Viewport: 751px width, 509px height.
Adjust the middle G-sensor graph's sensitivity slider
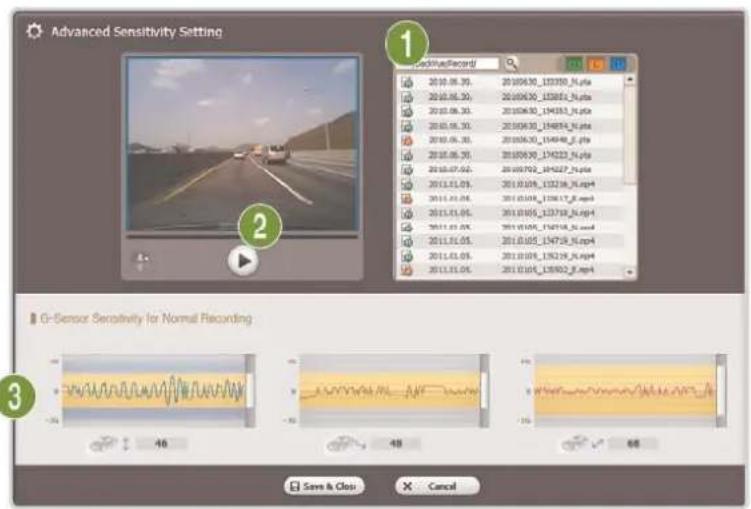coord(485,391)
